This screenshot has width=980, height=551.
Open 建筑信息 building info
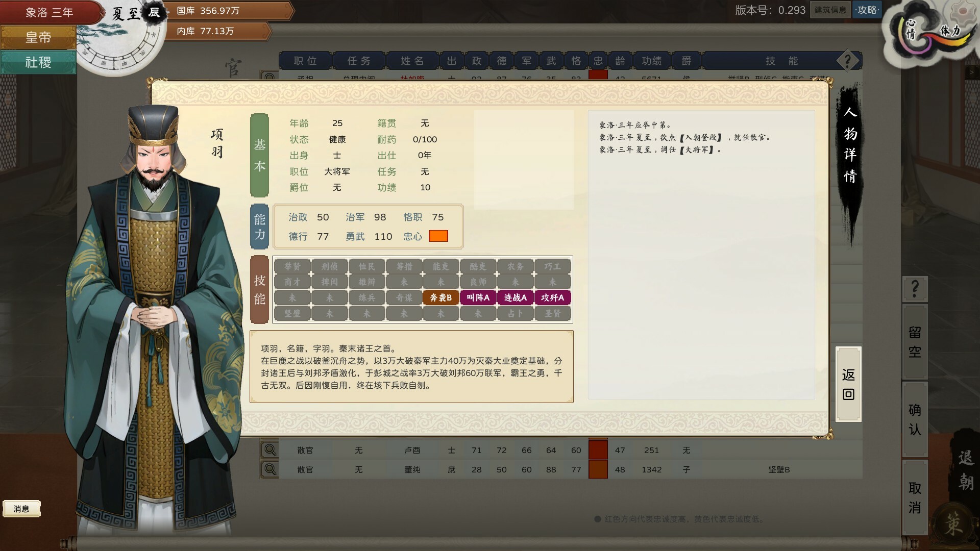point(830,10)
